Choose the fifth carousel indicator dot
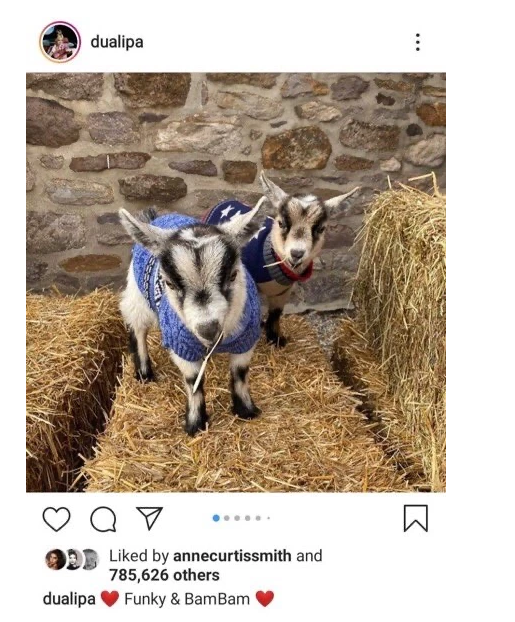515x622 pixels. coord(258,518)
